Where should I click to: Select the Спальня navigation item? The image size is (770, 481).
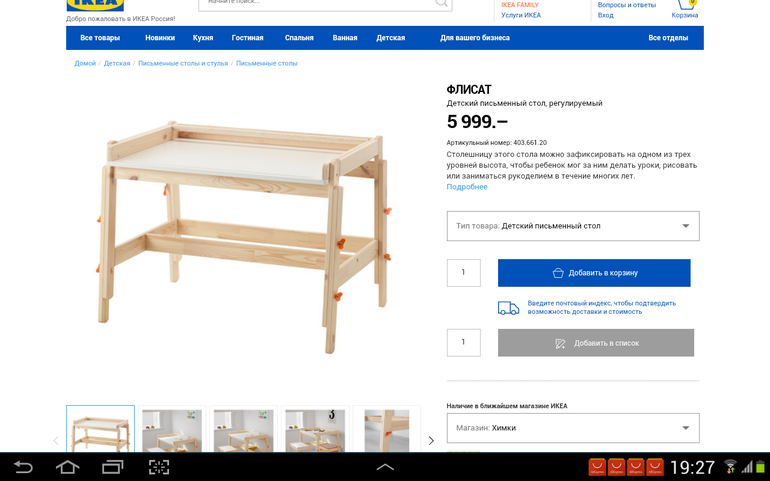point(299,38)
